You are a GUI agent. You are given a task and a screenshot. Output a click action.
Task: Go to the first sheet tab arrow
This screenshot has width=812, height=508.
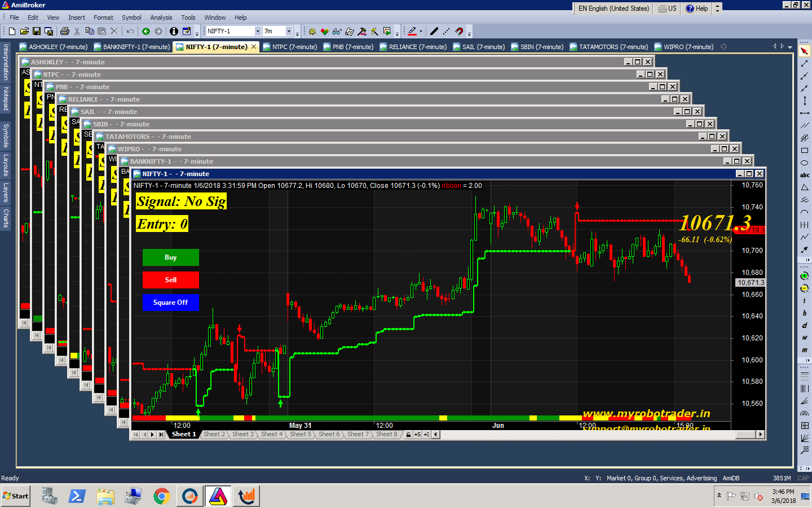[136, 435]
